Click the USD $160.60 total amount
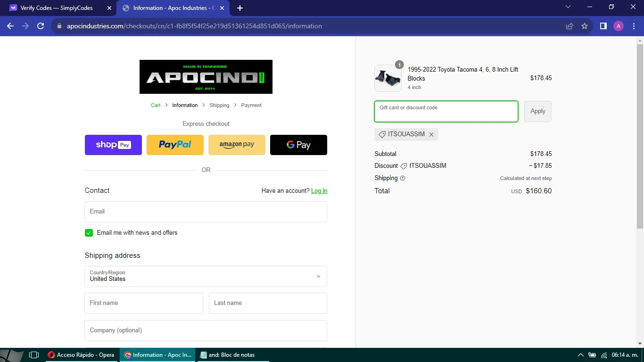644x362 pixels. coord(531,191)
